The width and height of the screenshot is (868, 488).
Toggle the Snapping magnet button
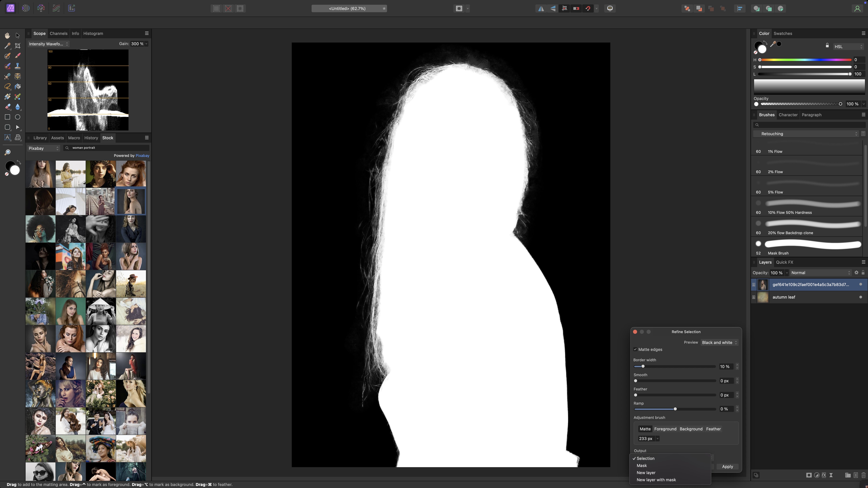(x=588, y=8)
